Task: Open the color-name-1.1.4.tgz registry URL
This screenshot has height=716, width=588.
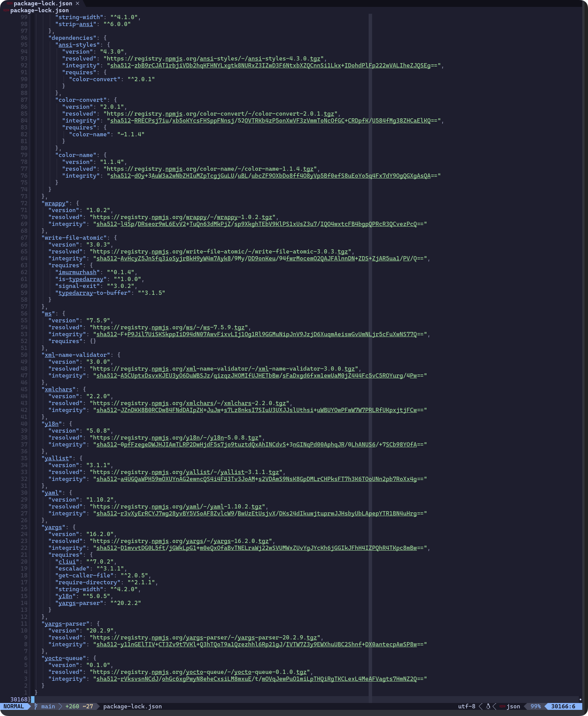Action: point(210,169)
